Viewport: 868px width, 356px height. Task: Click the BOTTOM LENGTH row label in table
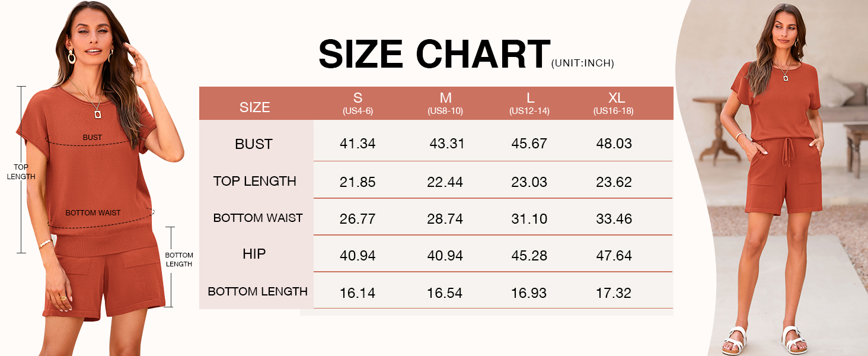tap(258, 292)
